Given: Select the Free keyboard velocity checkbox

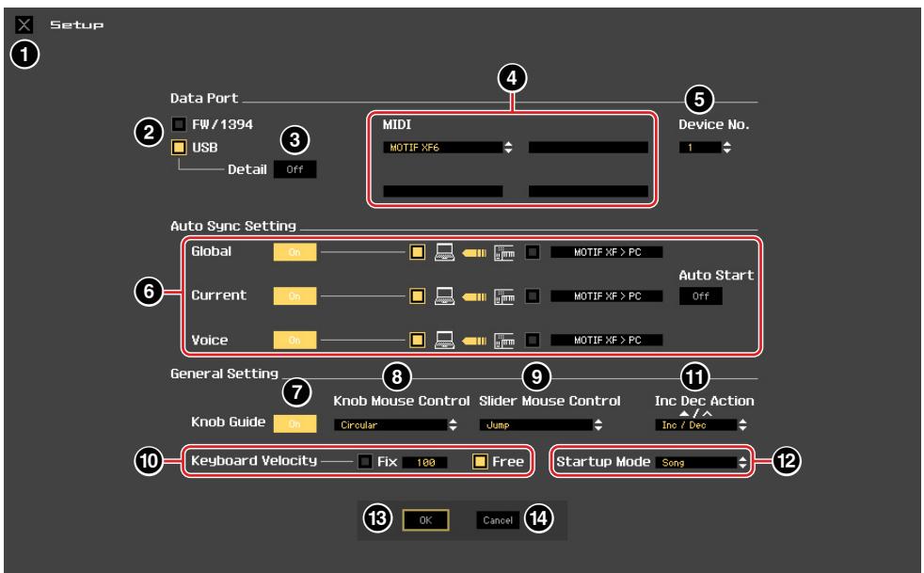Looking at the screenshot, I should click(480, 462).
